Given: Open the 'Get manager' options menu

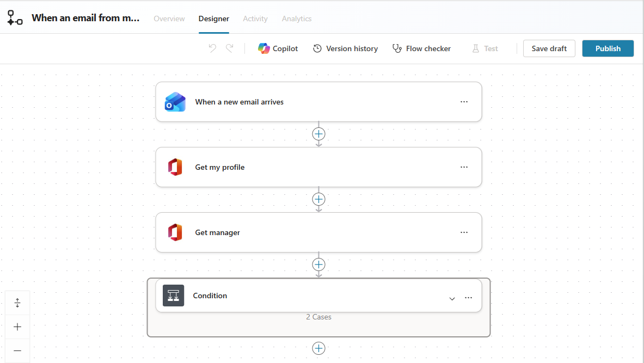Looking at the screenshot, I should tap(464, 232).
